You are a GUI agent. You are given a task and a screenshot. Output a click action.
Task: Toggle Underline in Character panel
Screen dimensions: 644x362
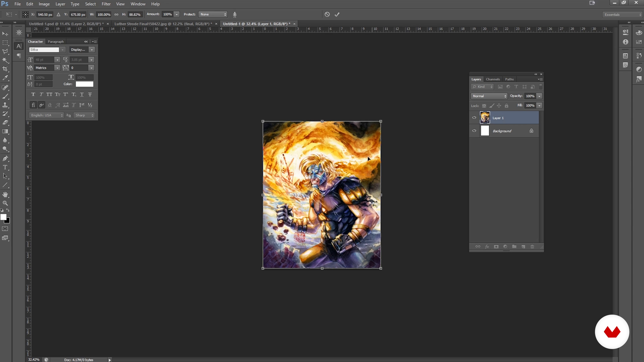click(82, 94)
